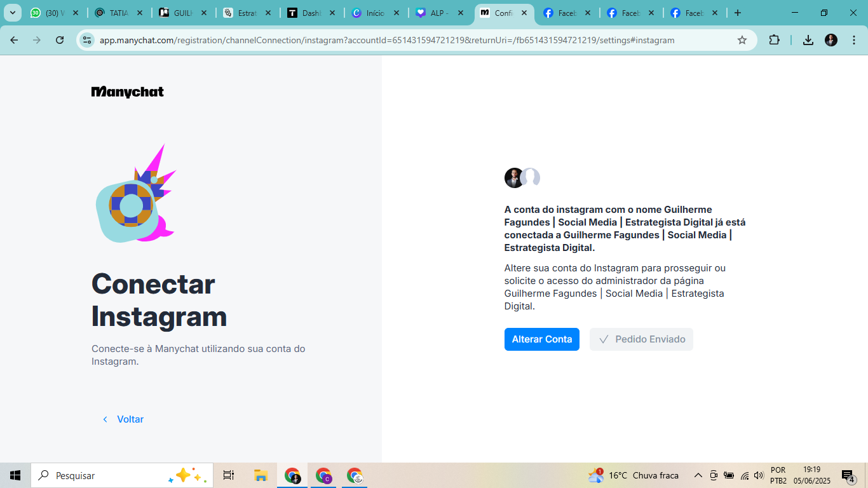Reload the page
This screenshot has height=488, width=868.
pos(60,40)
